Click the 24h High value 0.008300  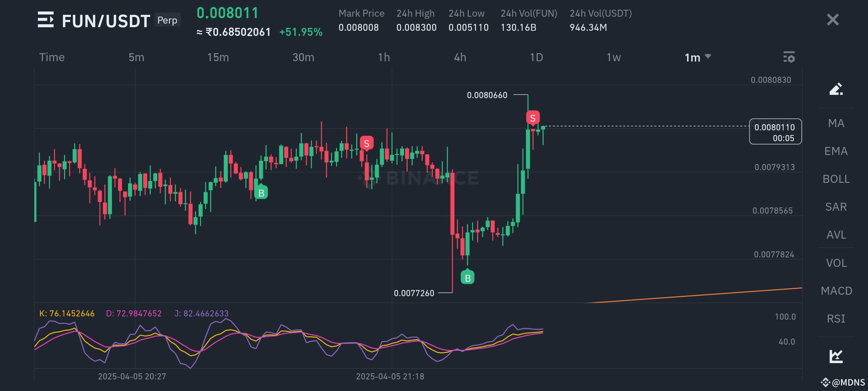point(416,28)
